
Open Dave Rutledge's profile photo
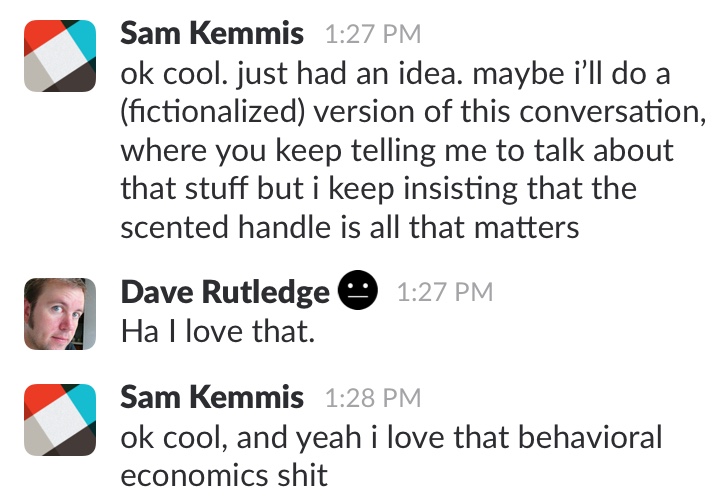tap(60, 314)
